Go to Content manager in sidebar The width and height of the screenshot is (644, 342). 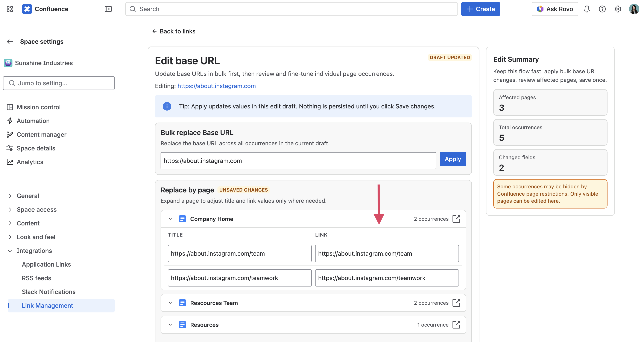(x=41, y=135)
